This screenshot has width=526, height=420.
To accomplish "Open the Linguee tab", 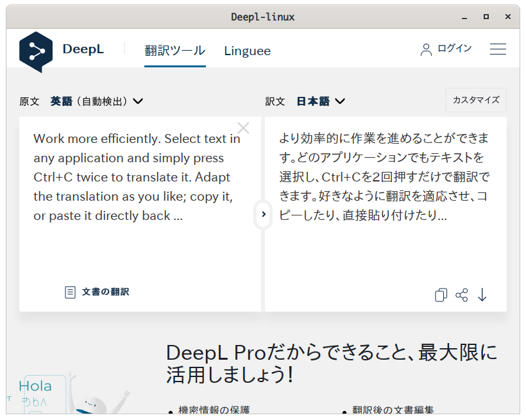I will [247, 51].
